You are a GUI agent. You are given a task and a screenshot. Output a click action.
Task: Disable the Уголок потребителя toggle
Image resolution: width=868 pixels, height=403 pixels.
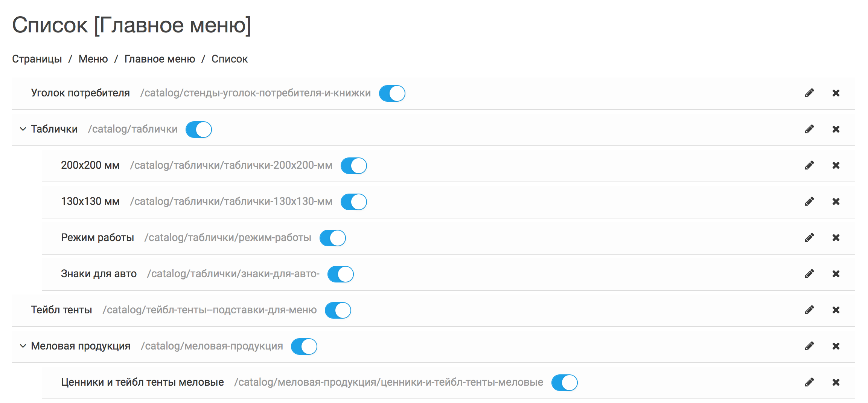click(392, 93)
